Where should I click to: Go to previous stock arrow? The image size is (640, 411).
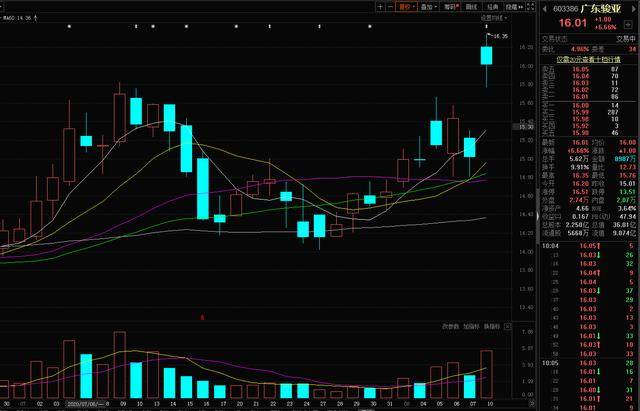(544, 9)
